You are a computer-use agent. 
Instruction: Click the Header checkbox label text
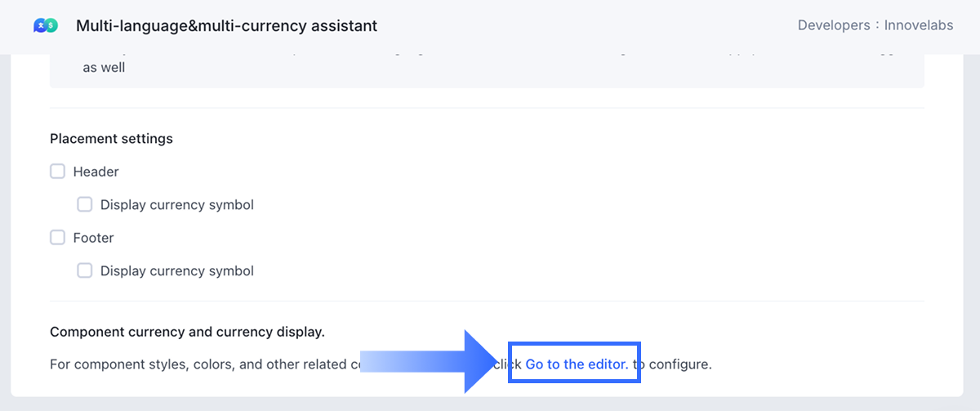point(96,172)
